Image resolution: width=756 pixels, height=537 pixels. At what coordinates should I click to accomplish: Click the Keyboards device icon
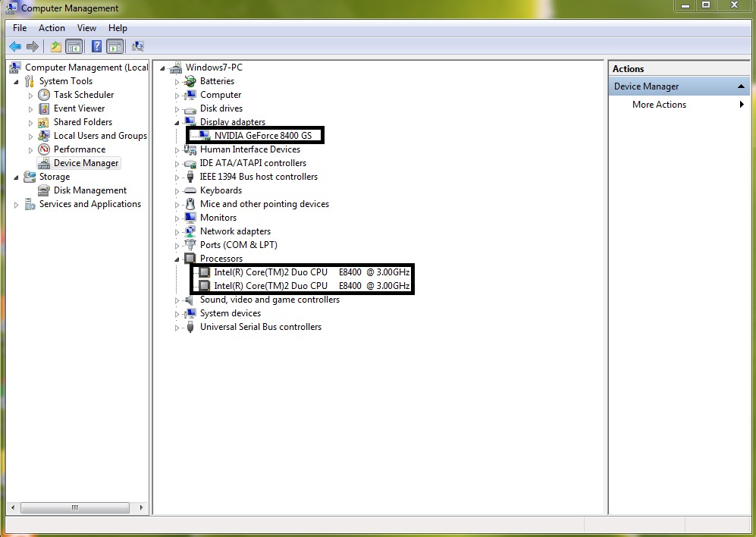(190, 190)
